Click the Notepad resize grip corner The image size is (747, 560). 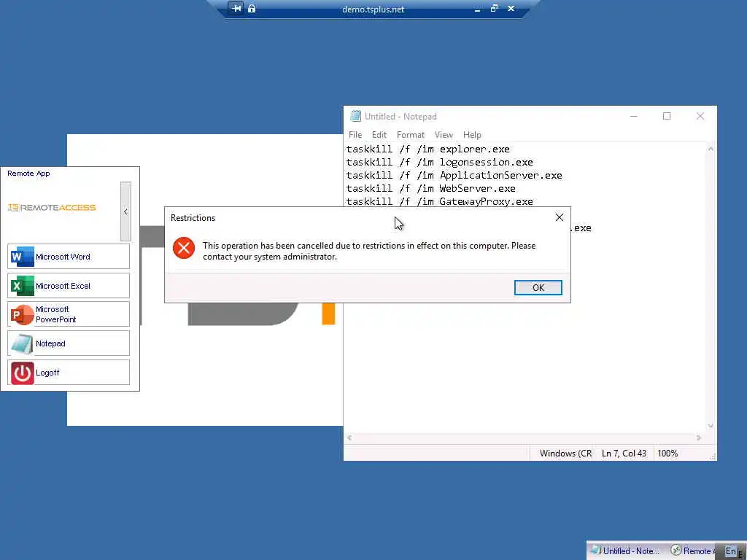click(712, 456)
